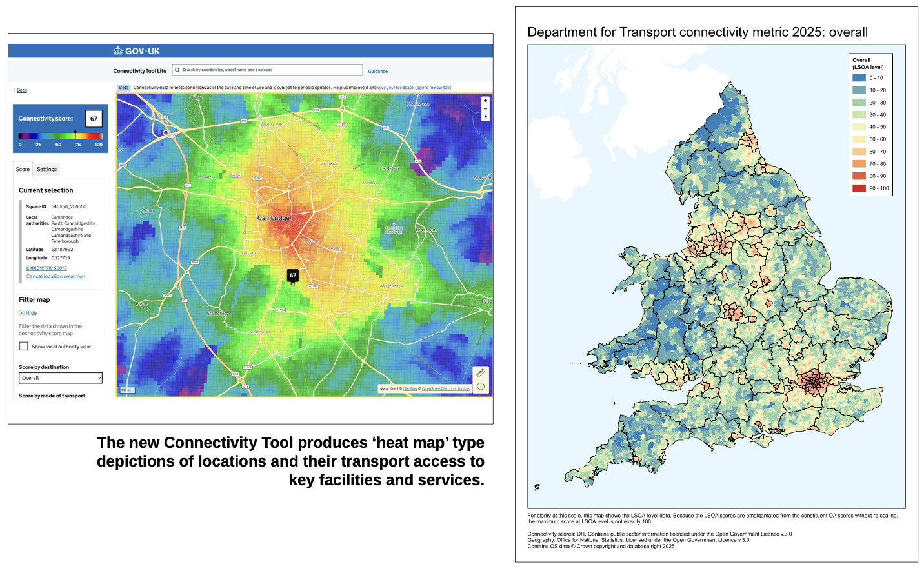Screen dimensions: 924x573
Task: Click the search magnifier icon
Action: tap(177, 70)
